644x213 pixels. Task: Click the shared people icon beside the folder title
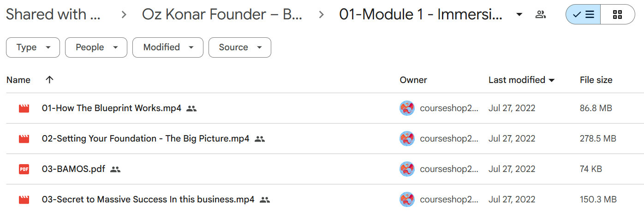(541, 14)
